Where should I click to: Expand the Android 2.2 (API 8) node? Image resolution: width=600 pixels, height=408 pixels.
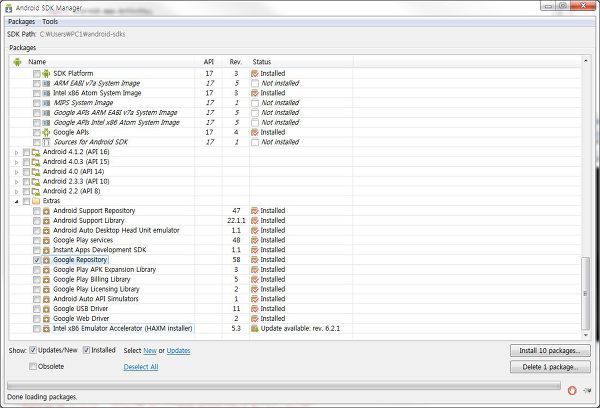pyautogui.click(x=16, y=191)
